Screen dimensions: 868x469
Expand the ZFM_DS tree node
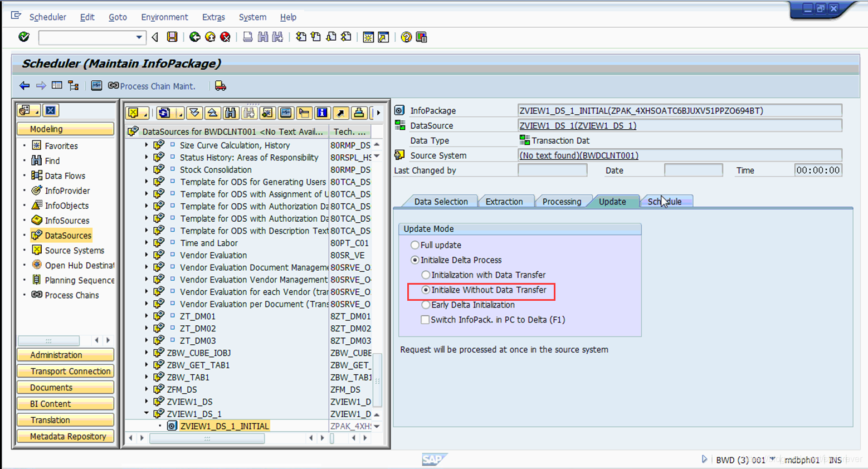coord(147,389)
